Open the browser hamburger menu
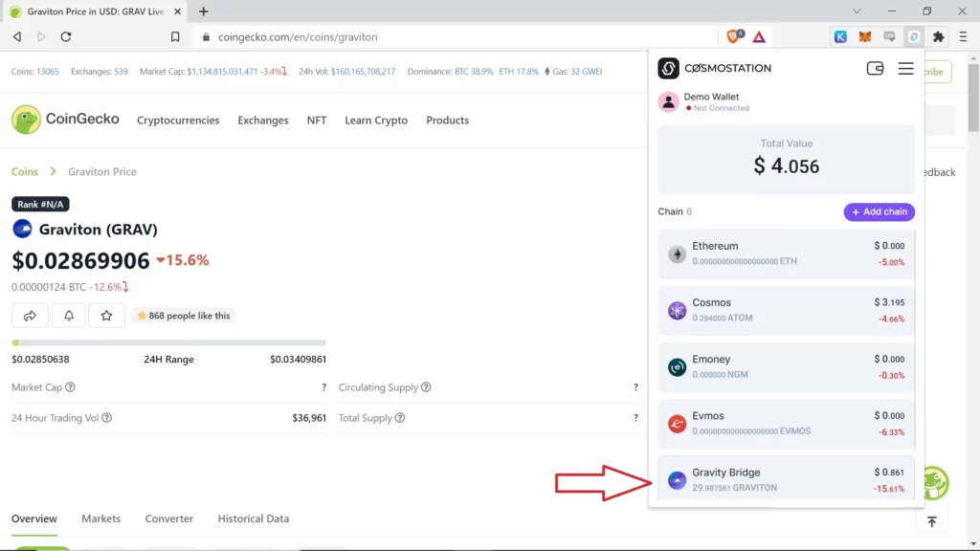 point(963,37)
